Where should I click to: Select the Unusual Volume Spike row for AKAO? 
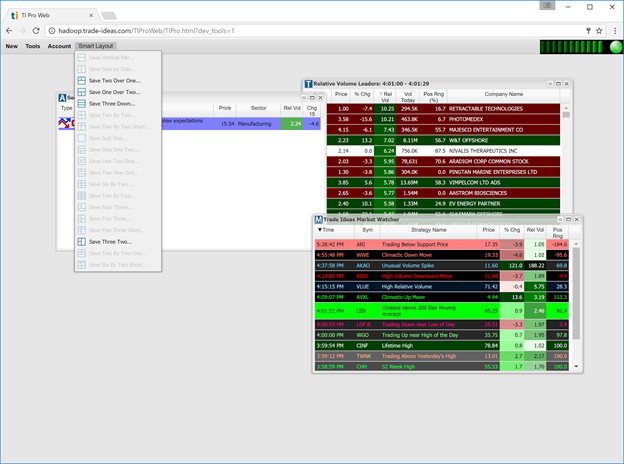coord(442,265)
